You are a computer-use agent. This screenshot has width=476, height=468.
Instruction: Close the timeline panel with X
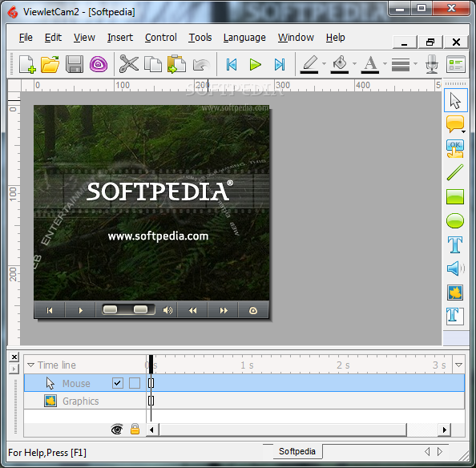coord(14,357)
